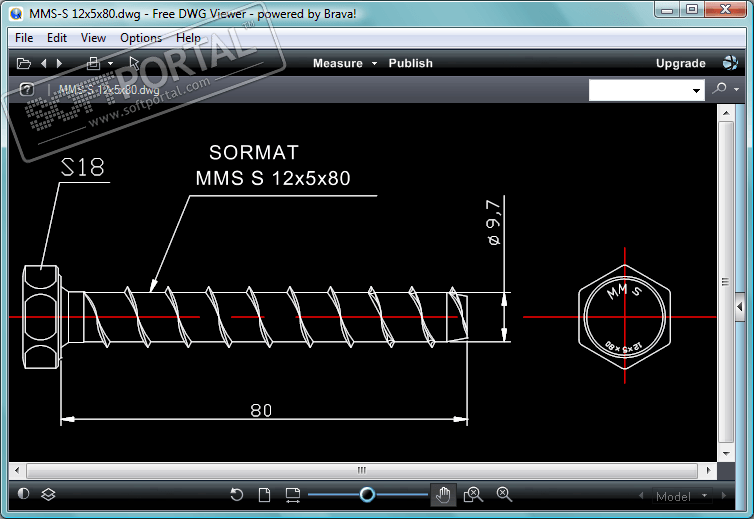Expand the collapsed right side panel arrow
The width and height of the screenshot is (754, 519).
pyautogui.click(x=740, y=306)
